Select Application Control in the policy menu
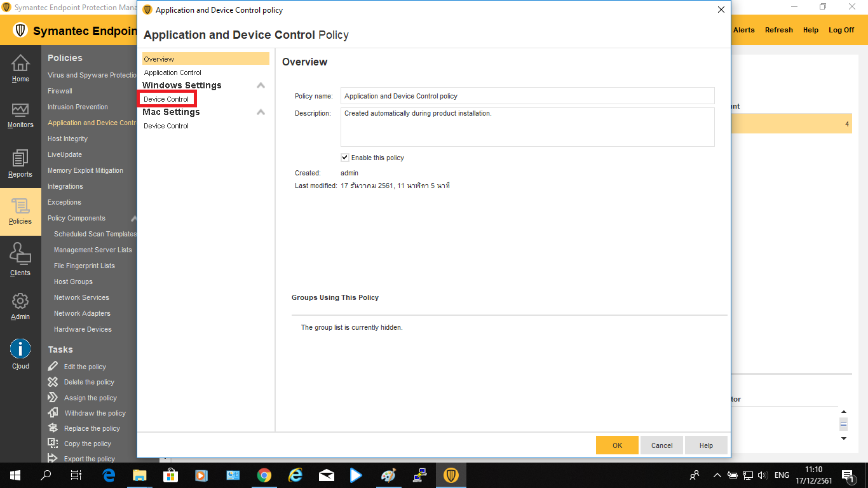This screenshot has height=488, width=868. 173,72
